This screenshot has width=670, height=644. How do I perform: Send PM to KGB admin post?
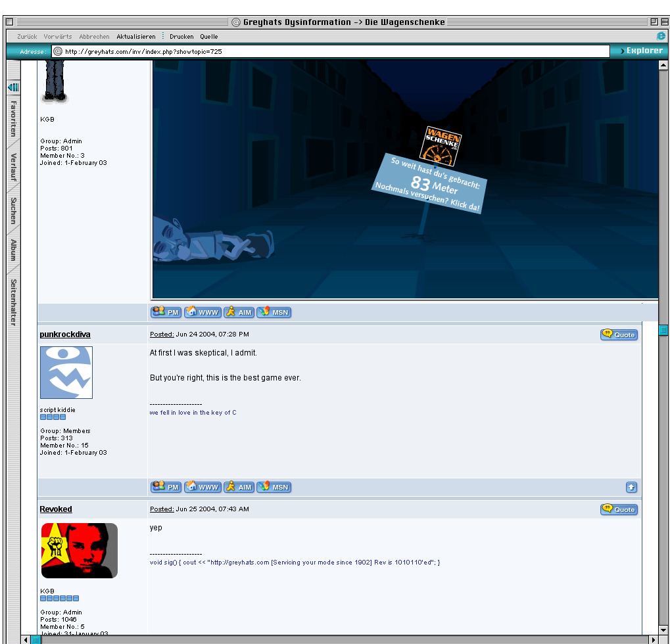tap(166, 312)
